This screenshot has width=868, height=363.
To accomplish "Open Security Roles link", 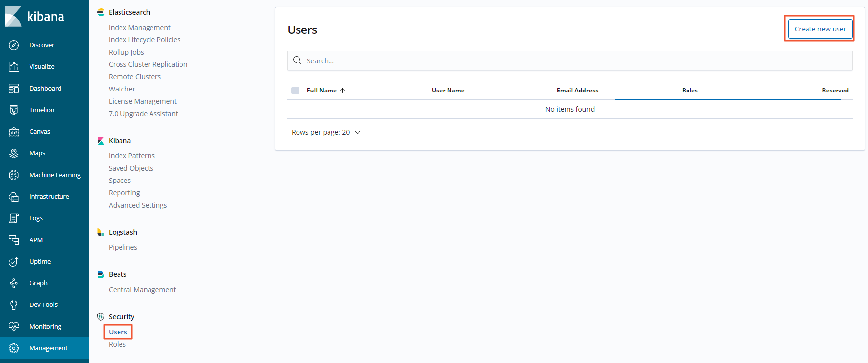I will pyautogui.click(x=117, y=344).
